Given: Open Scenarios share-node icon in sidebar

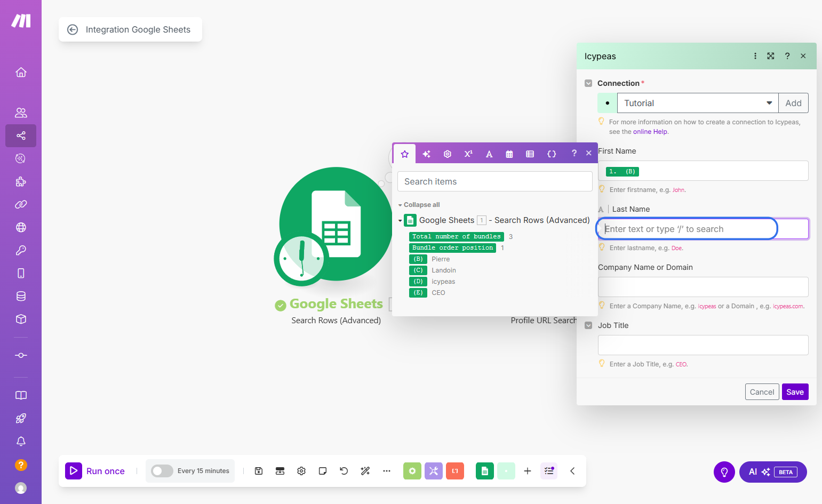Looking at the screenshot, I should click(x=21, y=135).
